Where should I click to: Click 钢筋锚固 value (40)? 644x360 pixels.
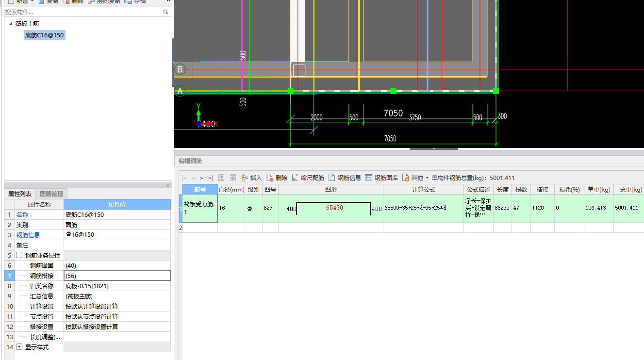point(117,265)
